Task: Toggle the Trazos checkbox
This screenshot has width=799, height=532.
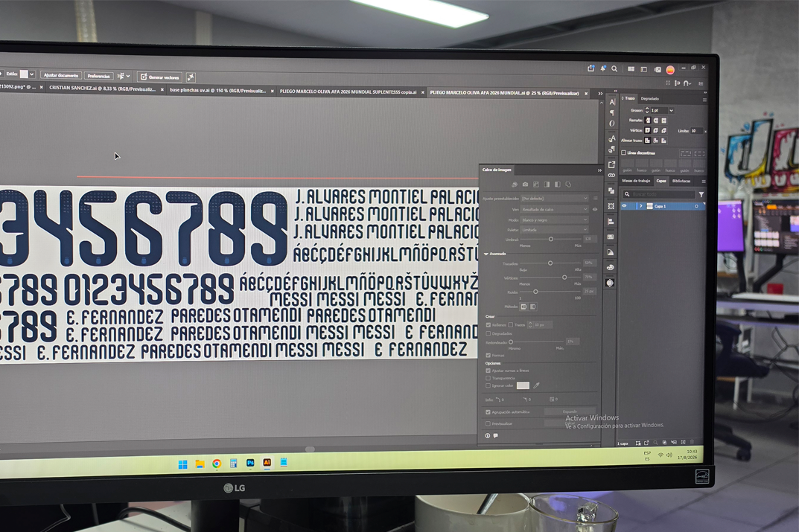Action: pyautogui.click(x=511, y=325)
